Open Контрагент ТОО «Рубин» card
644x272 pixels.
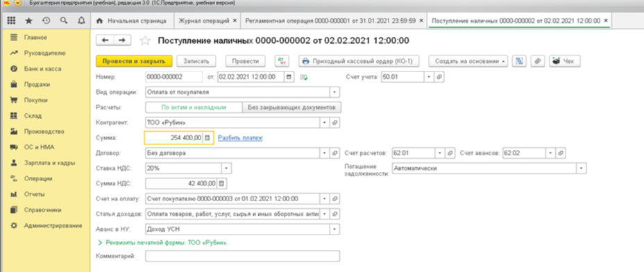tap(335, 122)
